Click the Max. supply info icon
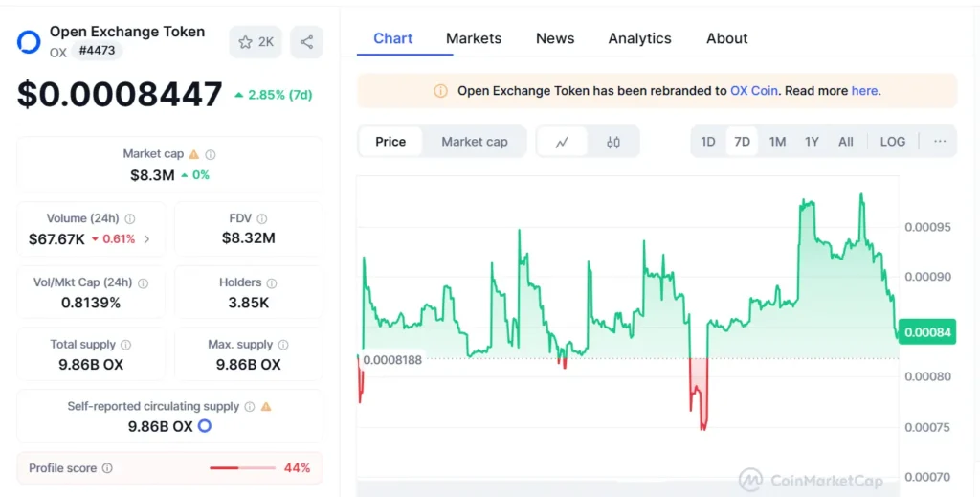This screenshot has height=497, width=980. pyautogui.click(x=283, y=345)
